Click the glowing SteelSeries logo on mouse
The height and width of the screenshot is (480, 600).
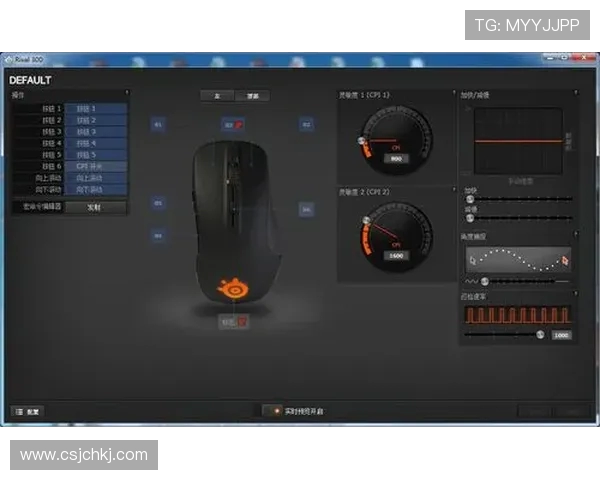pyautogui.click(x=233, y=288)
